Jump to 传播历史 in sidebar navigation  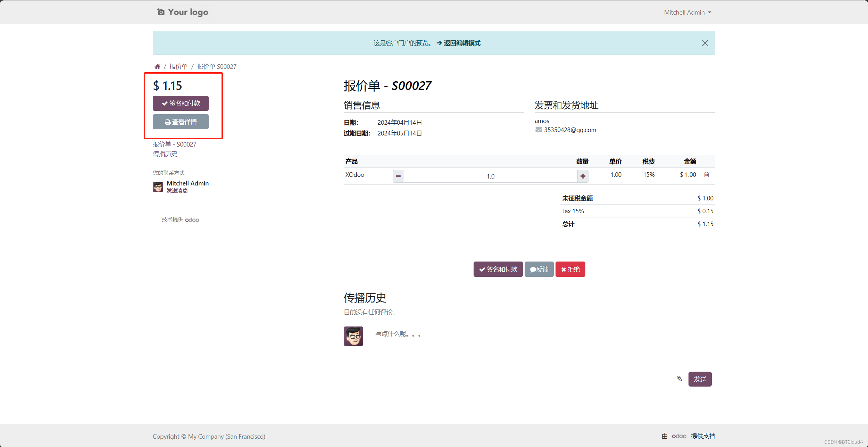pos(165,154)
